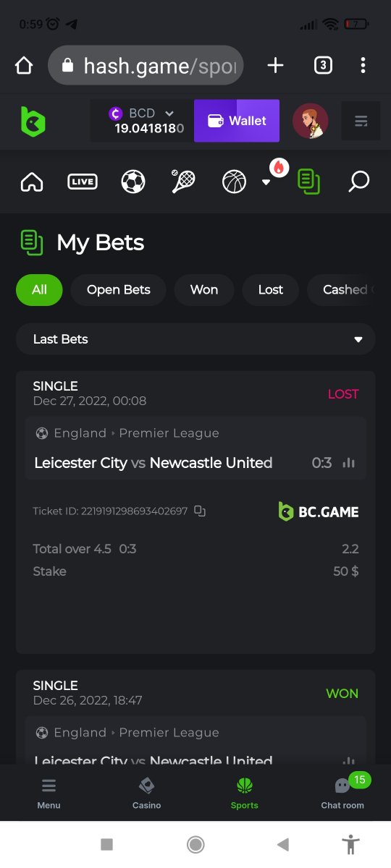Viewport: 391px width, 868px height.
Task: Expand the Last Bets dropdown
Action: 195,339
